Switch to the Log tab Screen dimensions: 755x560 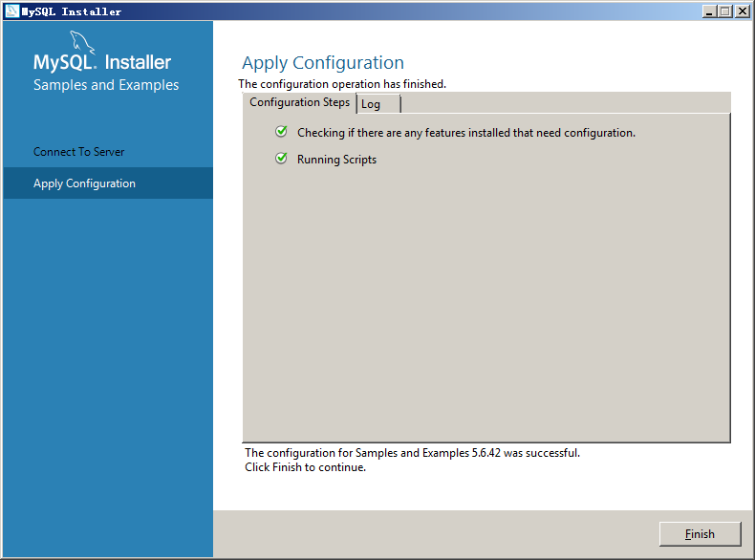click(x=378, y=104)
